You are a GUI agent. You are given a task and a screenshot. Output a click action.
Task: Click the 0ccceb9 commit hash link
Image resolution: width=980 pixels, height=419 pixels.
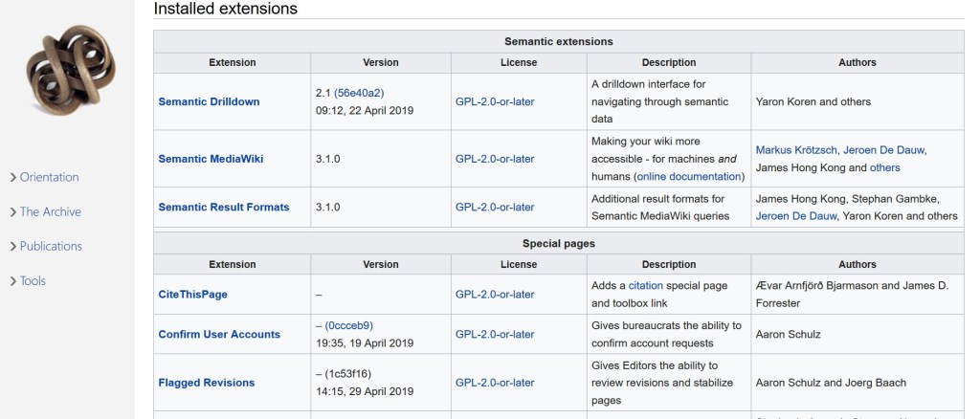pyautogui.click(x=348, y=325)
